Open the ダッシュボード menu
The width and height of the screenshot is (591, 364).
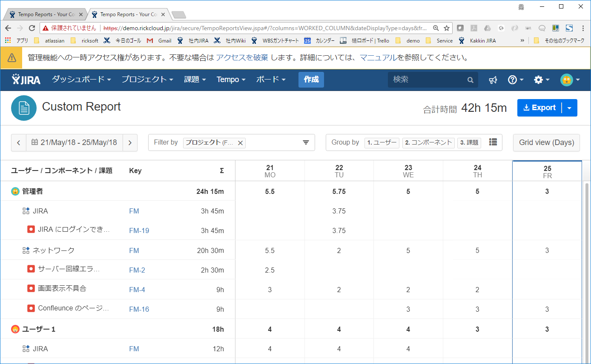pos(81,80)
